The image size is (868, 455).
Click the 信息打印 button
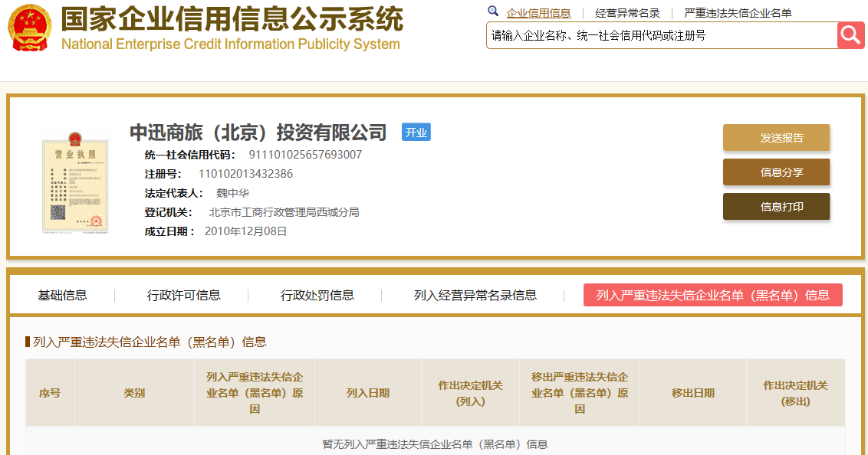coord(776,206)
